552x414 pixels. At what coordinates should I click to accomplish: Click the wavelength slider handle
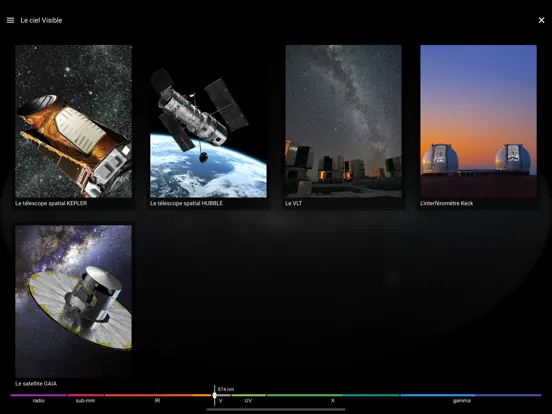click(214, 395)
